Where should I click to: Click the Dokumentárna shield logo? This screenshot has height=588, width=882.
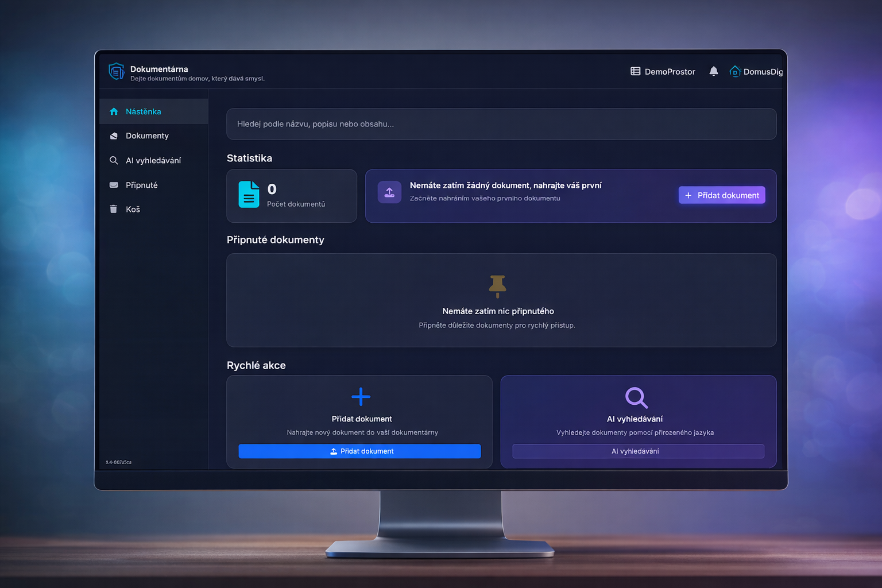pos(117,71)
